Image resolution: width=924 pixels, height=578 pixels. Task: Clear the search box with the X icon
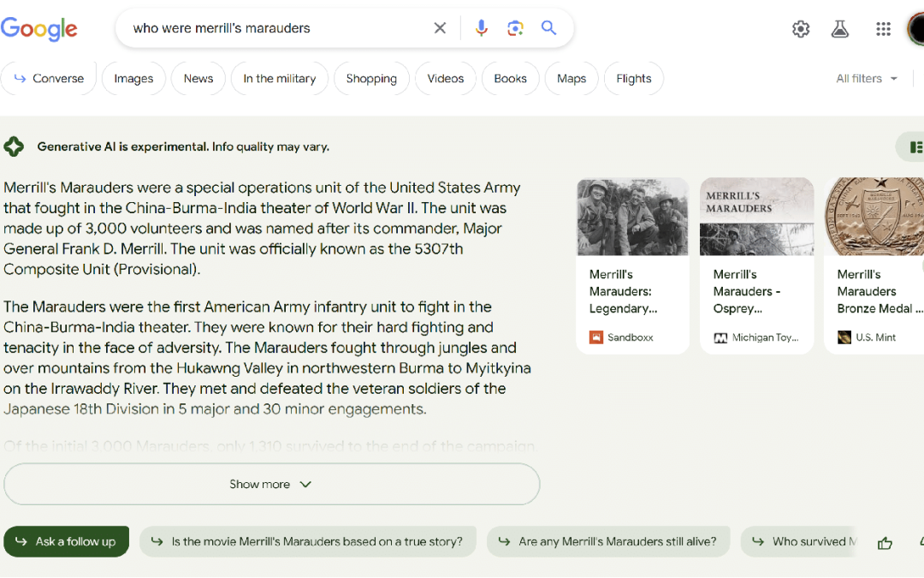coord(440,27)
